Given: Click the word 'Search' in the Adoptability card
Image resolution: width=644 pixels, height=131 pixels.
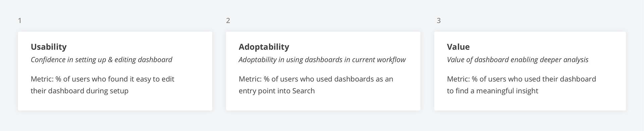Looking at the screenshot, I should [x=304, y=91].
